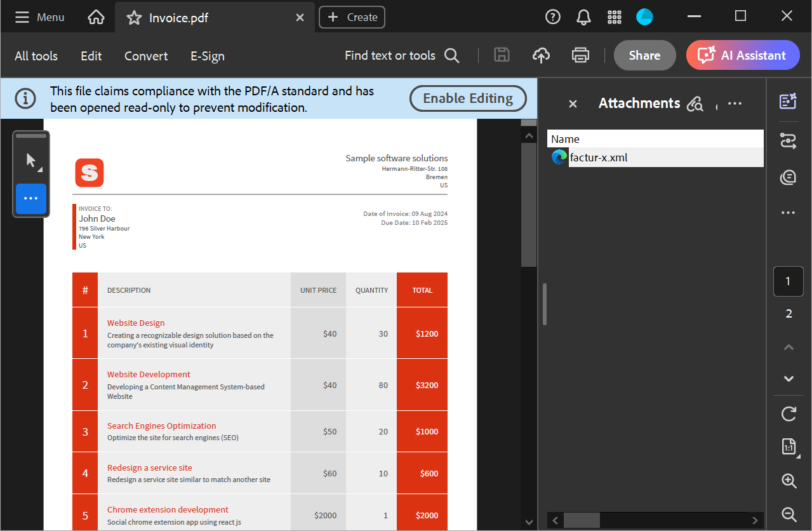Click the rotate page clockwise icon
Screen dimensions: 812x531
789,414
